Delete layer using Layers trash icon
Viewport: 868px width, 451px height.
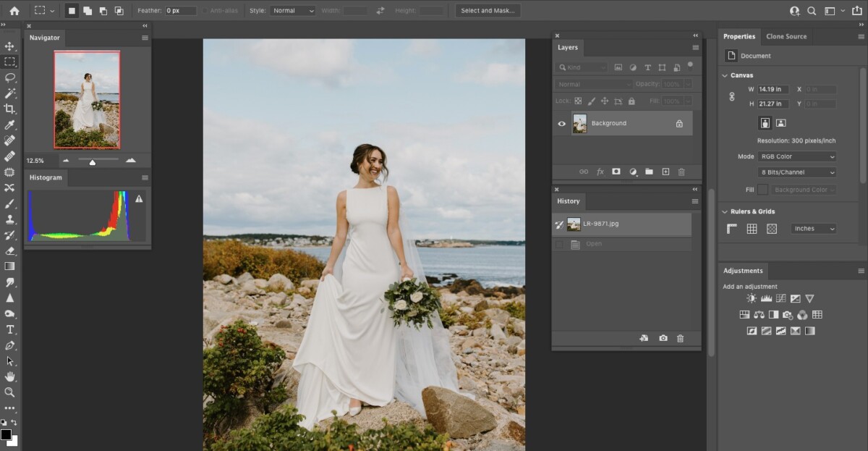tap(681, 172)
